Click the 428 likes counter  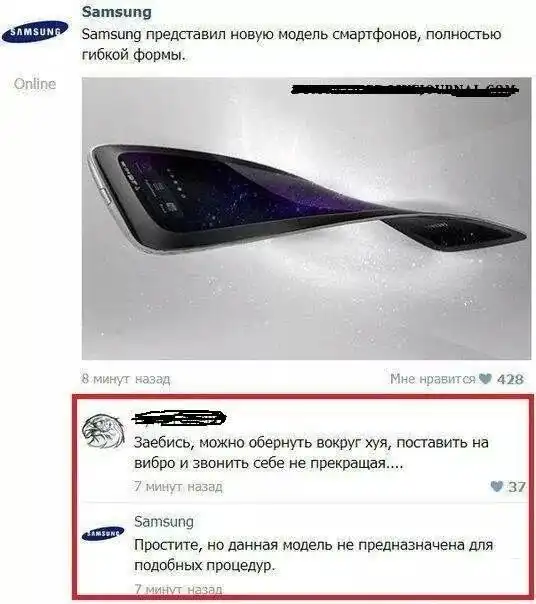[x=510, y=379]
